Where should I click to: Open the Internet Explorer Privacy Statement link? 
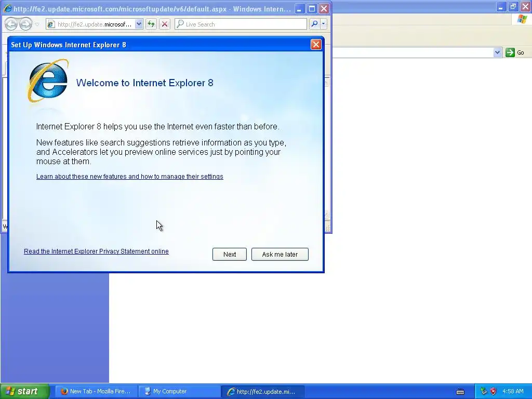[x=96, y=251]
